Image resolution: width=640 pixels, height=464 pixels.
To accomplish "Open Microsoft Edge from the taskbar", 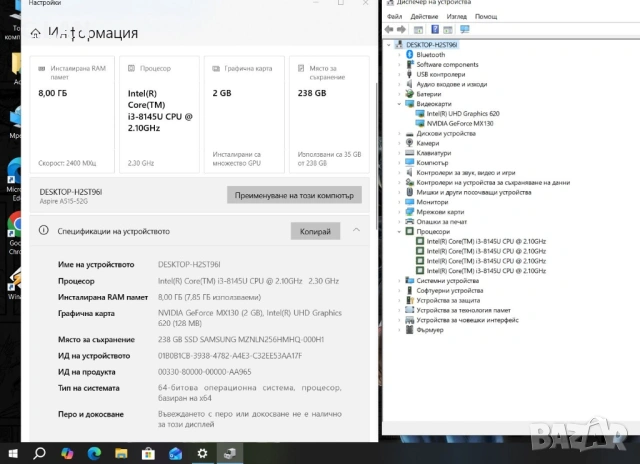I will pyautogui.click(x=94, y=453).
